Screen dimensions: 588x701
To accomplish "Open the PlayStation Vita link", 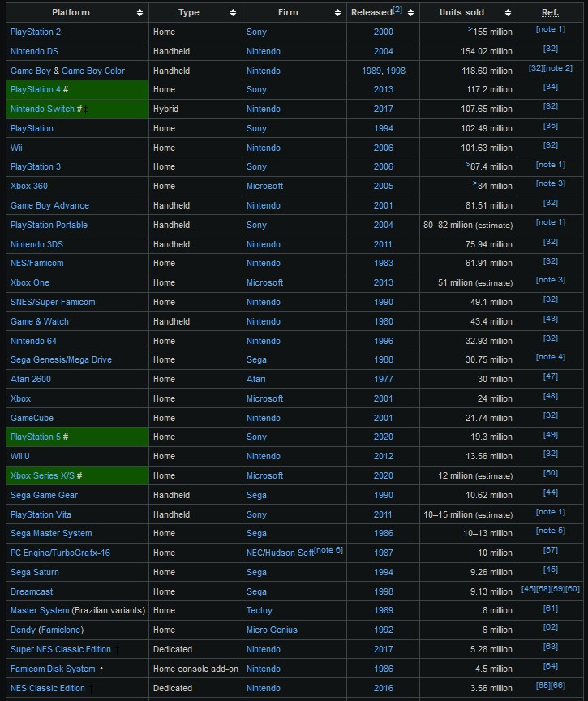I will (x=41, y=514).
